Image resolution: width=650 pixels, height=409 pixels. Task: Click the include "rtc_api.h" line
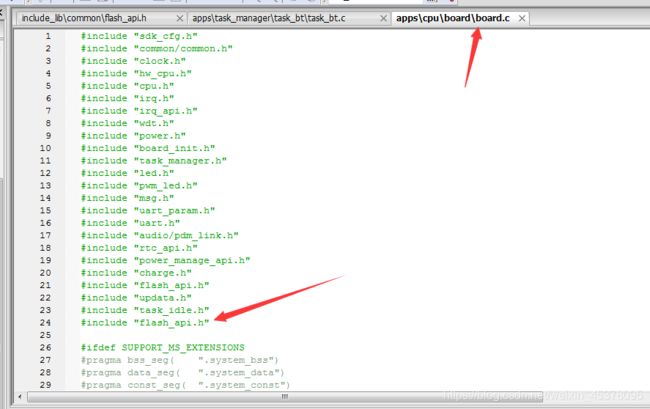[x=139, y=247]
